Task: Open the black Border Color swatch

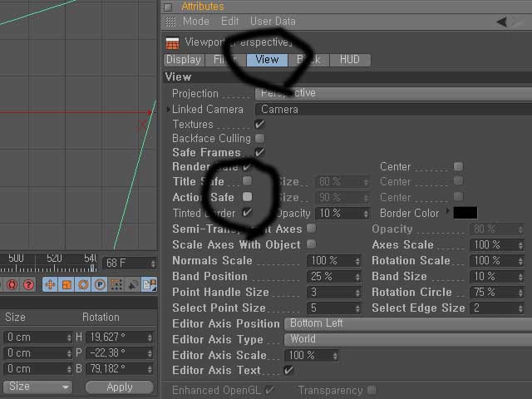Action: click(465, 213)
